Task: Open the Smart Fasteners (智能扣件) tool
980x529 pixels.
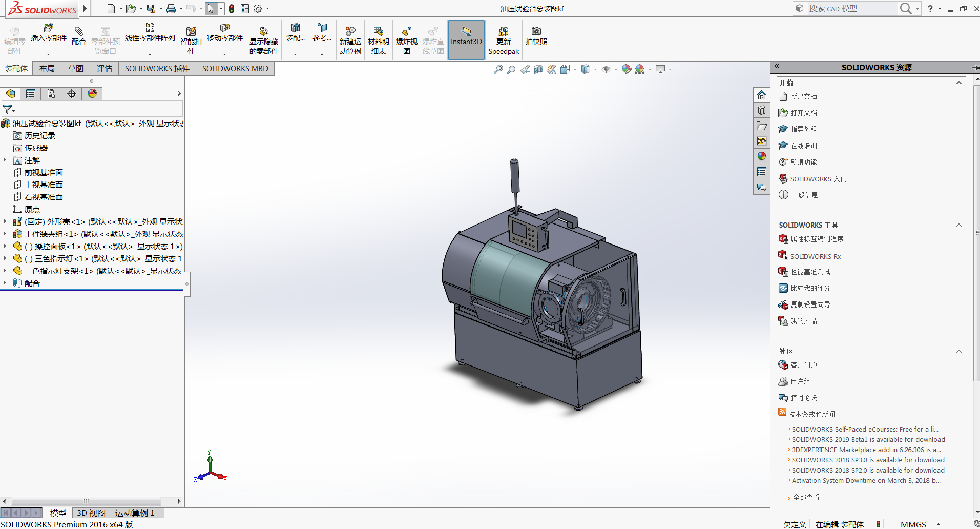Action: tap(191, 32)
